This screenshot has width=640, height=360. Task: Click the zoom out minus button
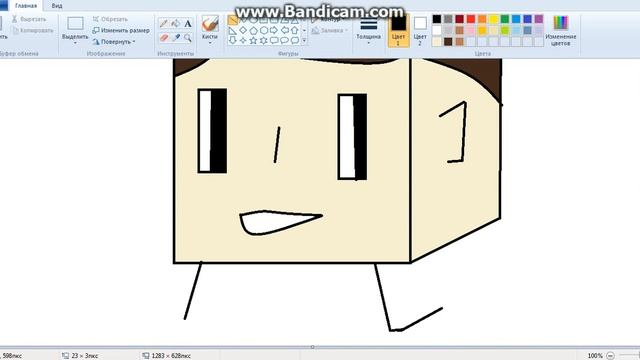tap(610, 356)
